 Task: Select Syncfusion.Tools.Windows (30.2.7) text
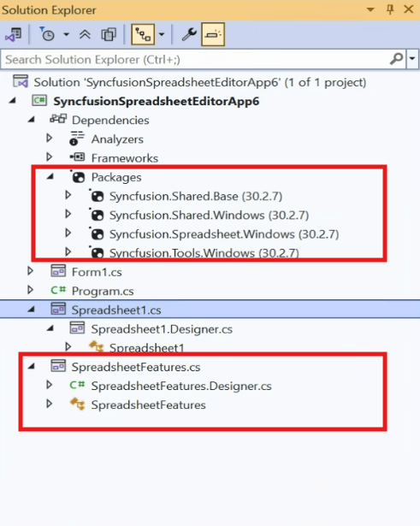(x=204, y=252)
